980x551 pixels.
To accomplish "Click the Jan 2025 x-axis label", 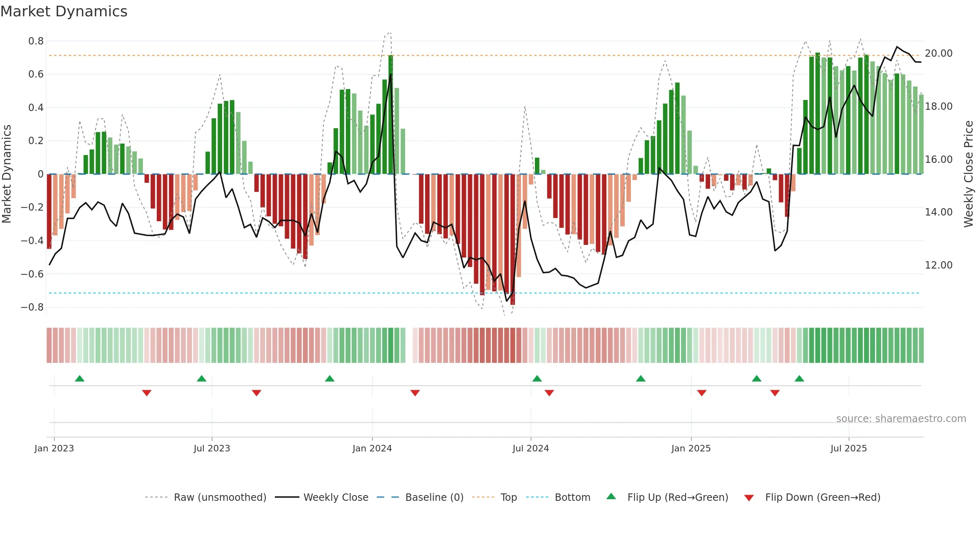I will 691,448.
